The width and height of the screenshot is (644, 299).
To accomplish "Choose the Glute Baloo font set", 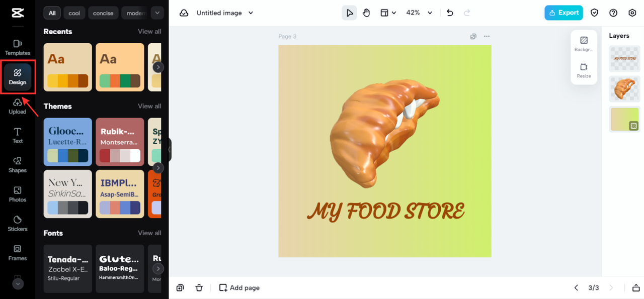I will coord(120,269).
